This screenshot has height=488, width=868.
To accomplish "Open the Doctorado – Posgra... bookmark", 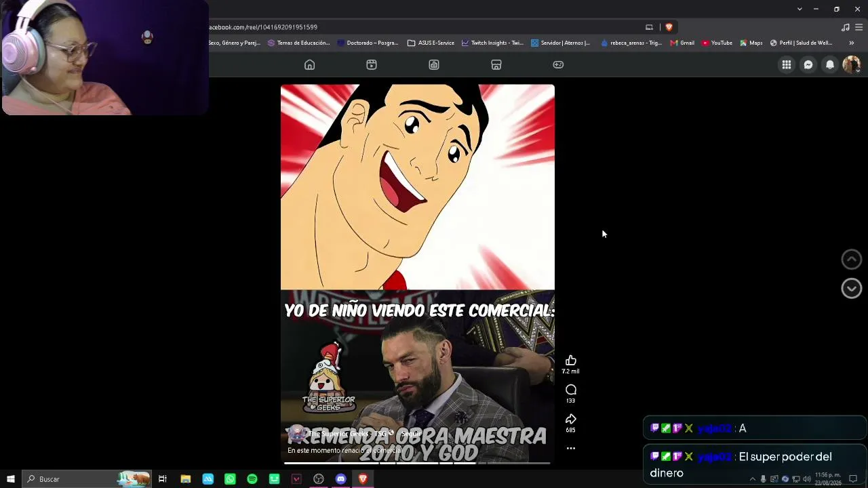I will [x=368, y=43].
